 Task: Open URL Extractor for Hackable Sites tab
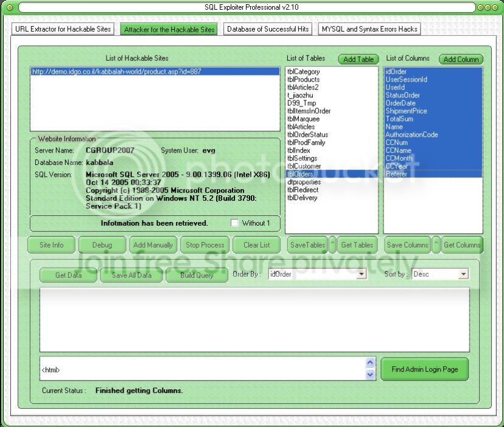coord(63,29)
